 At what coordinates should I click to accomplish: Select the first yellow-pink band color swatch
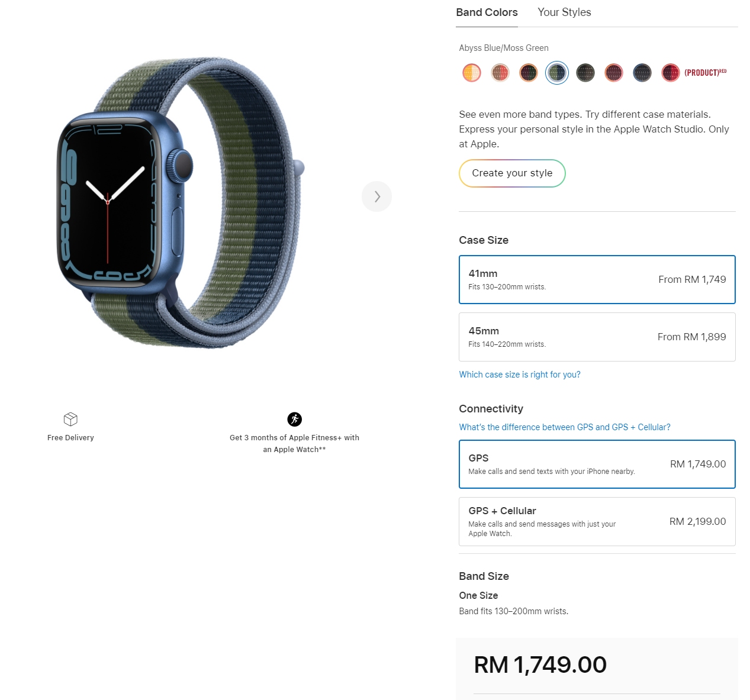tap(472, 73)
